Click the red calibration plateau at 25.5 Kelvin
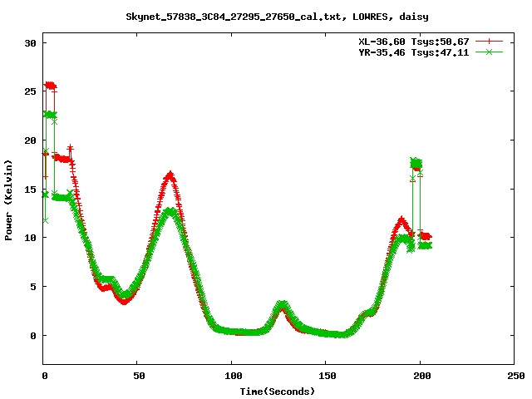 tap(50, 86)
